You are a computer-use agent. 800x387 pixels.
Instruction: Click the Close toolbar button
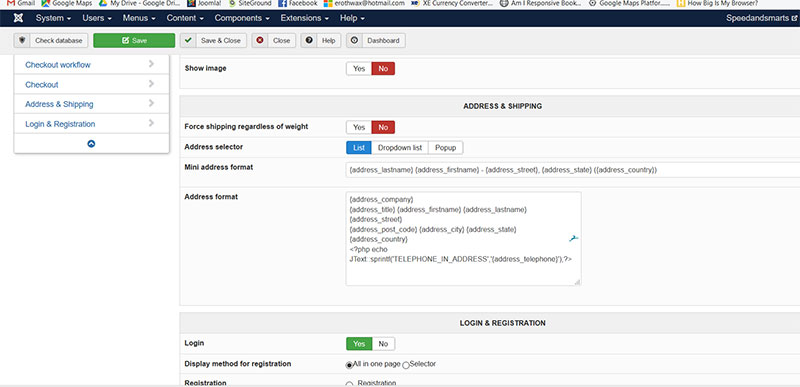(273, 41)
